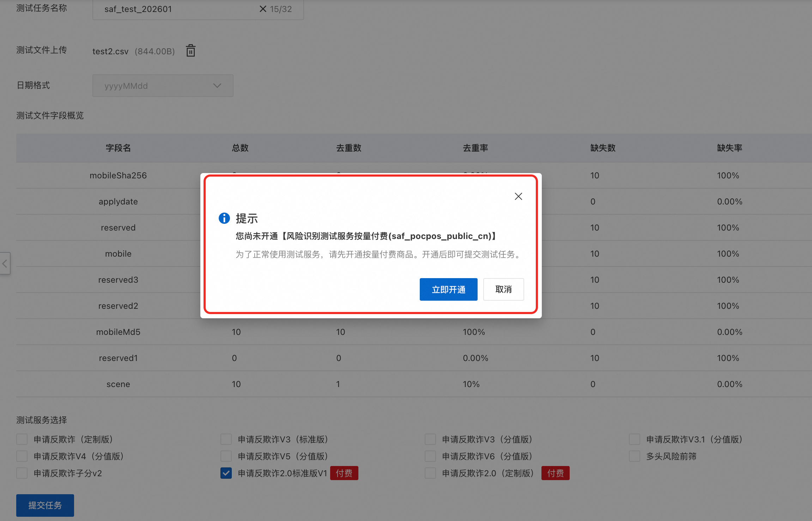Screen dimensions: 812x521
Task: Click the trash icon next to test2.csv
Action: click(190, 51)
